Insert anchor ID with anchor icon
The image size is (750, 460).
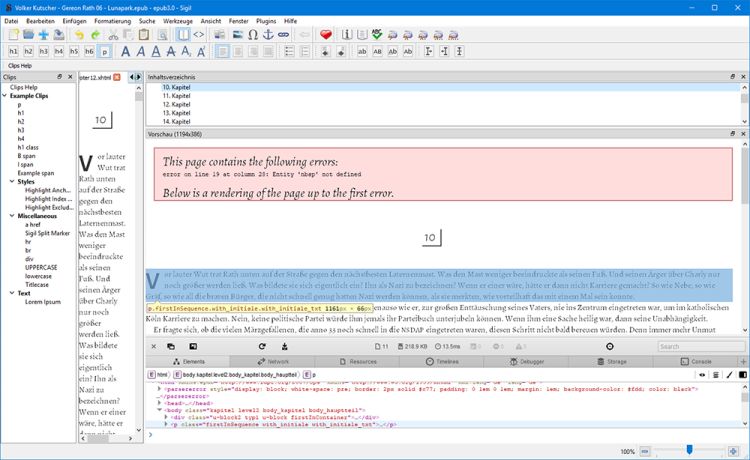click(268, 35)
